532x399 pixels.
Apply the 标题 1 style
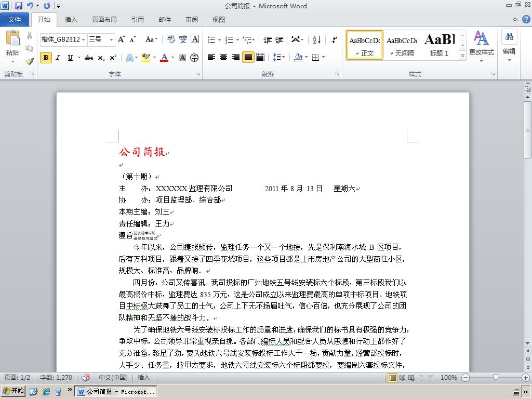point(440,45)
